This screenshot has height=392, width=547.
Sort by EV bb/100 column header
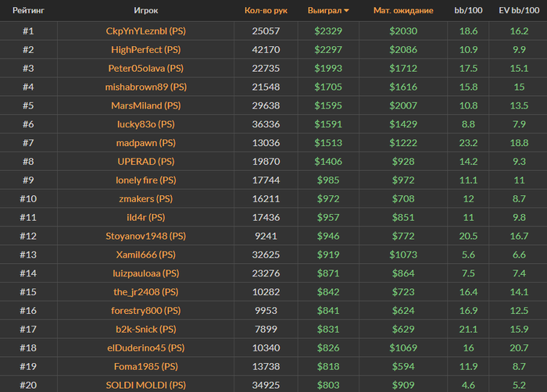519,10
